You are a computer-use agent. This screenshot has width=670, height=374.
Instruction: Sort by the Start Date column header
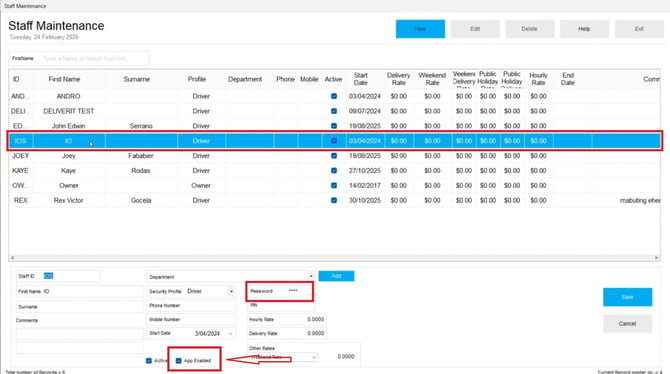[361, 79]
